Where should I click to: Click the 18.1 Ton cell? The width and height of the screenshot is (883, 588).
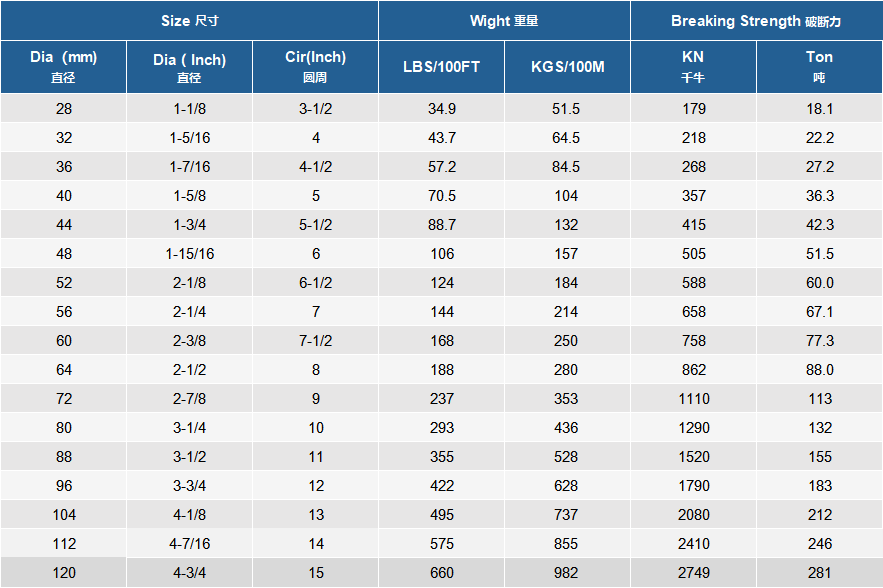point(819,109)
